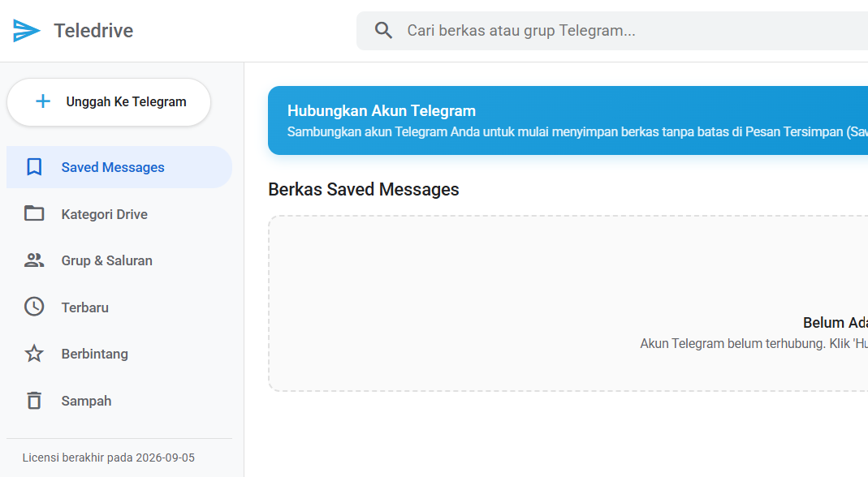Click the Saved Messages bookmark icon
The height and width of the screenshot is (477, 868).
(34, 166)
